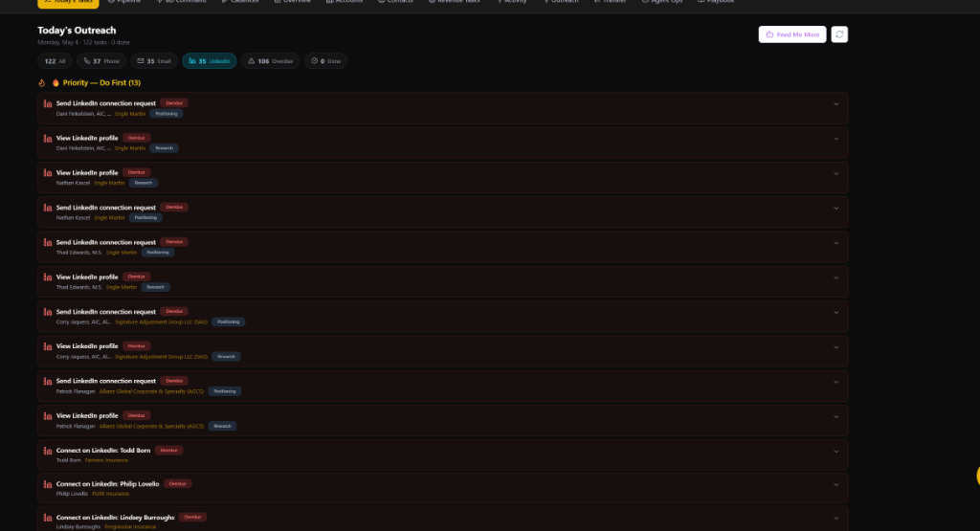Open Allianz Global Corporate & Specialty link on Flanagan connection row
The image size is (980, 531).
coord(151,391)
